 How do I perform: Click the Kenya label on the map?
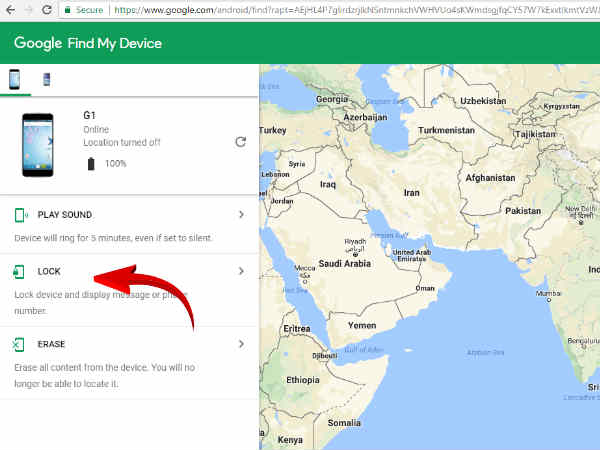pyautogui.click(x=290, y=440)
